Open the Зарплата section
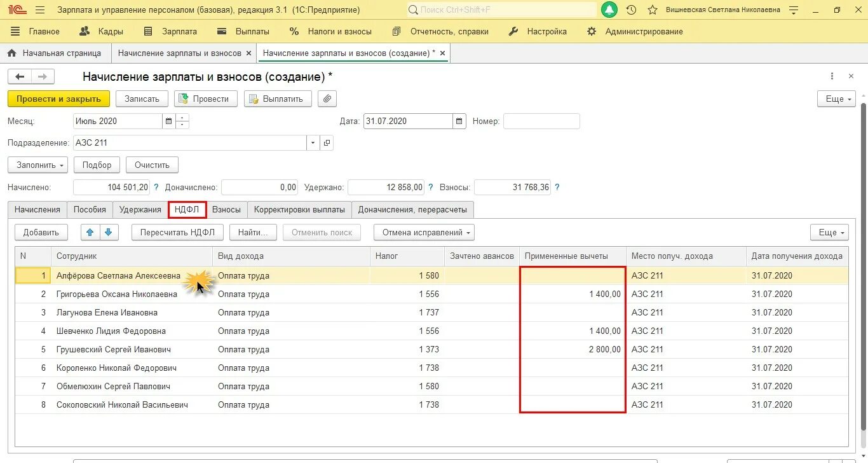868x463 pixels. (x=170, y=31)
